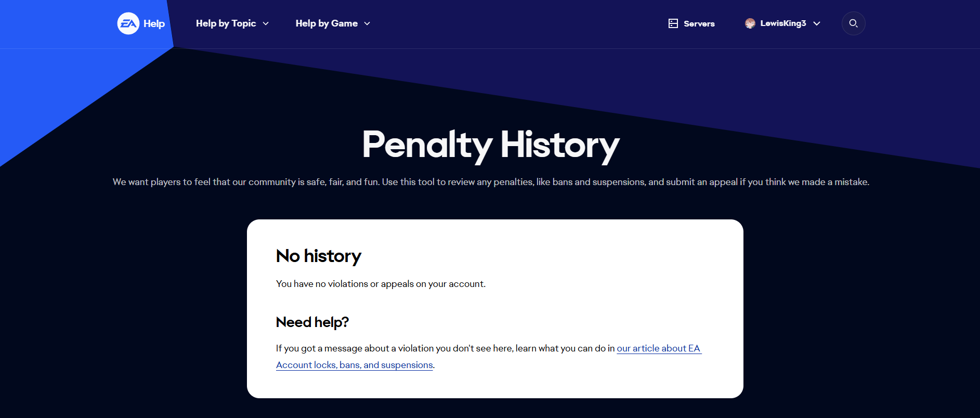980x418 pixels.
Task: Expand the Help by Game chevron
Action: [367, 23]
